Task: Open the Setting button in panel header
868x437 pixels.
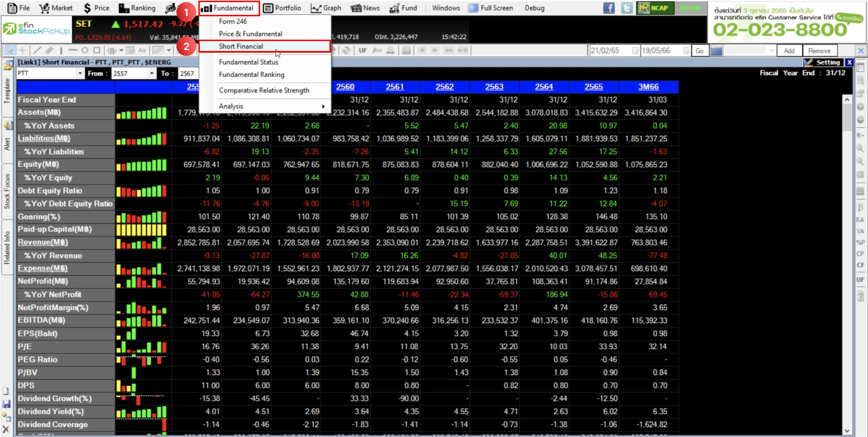Action: click(x=823, y=62)
